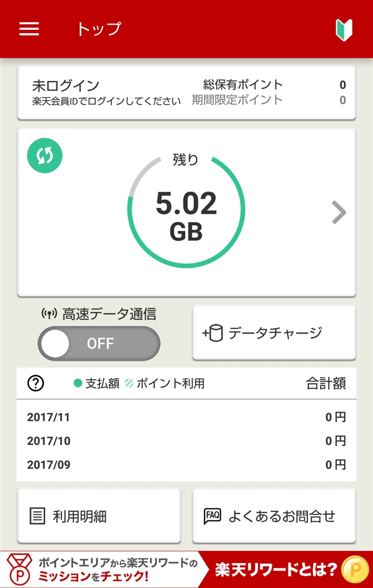Open よくあるお問合せ FAQ button
Viewport: 373px width, 588px height.
tap(274, 516)
